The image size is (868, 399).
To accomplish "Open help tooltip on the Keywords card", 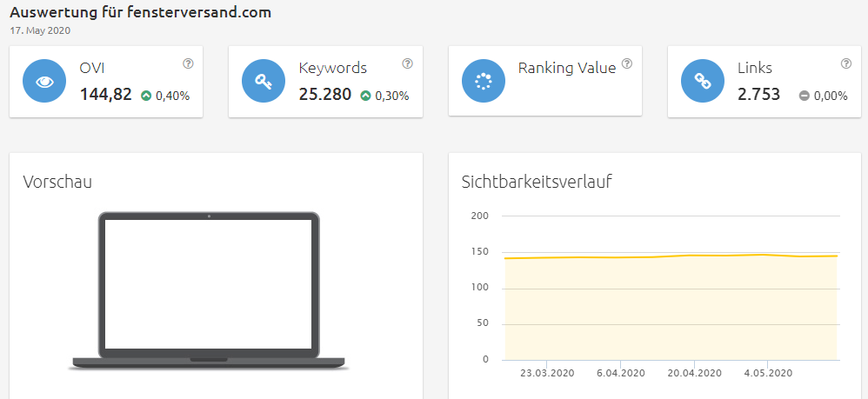I will [x=407, y=63].
